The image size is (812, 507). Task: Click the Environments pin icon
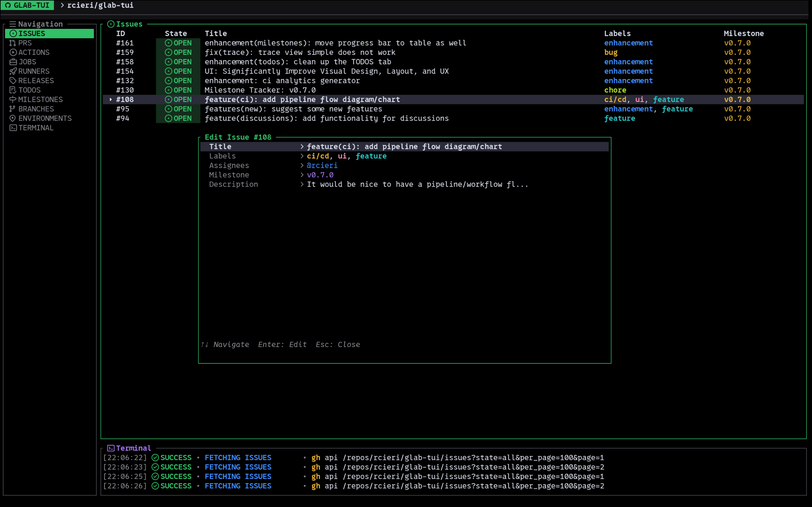(x=13, y=118)
